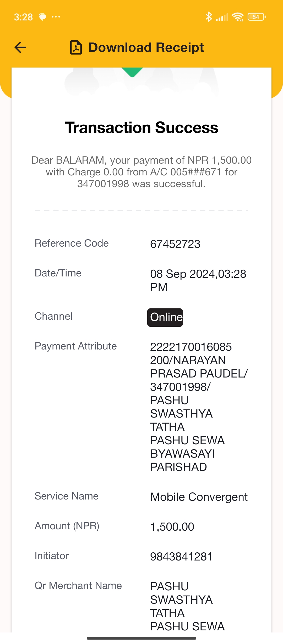
Task: Tap the chat notification bubble icon
Action: point(42,17)
